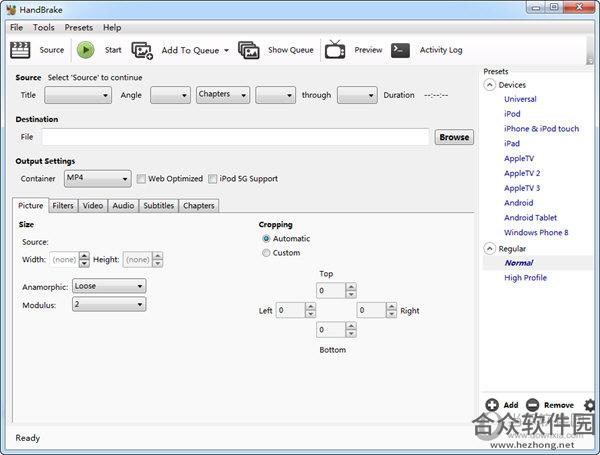Image resolution: width=600 pixels, height=455 pixels.
Task: Click the green Start play icon
Action: pos(85,50)
